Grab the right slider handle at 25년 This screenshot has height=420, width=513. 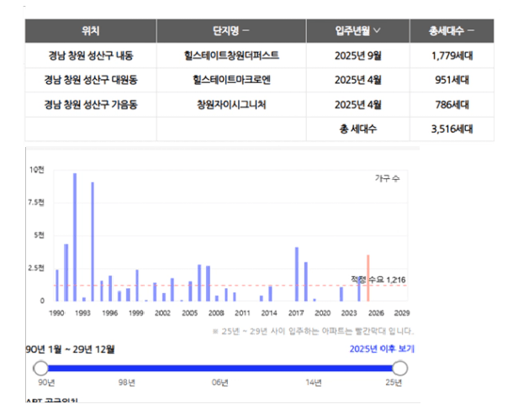[x=399, y=369]
